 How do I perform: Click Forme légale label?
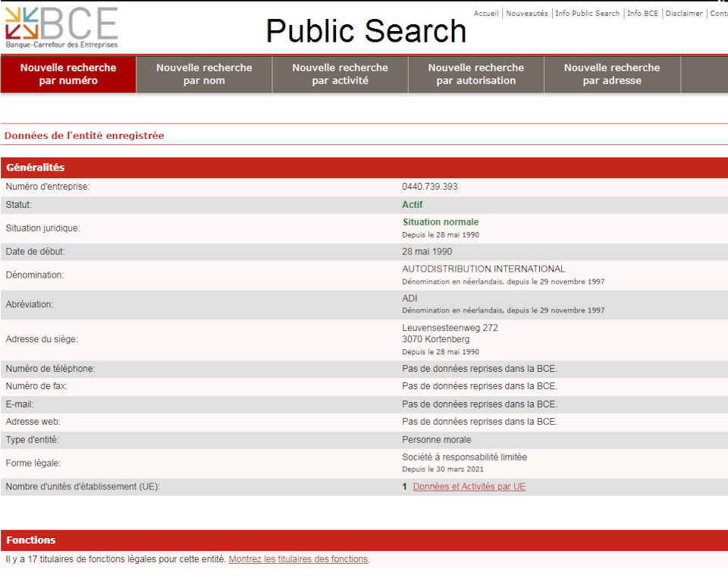point(33,464)
